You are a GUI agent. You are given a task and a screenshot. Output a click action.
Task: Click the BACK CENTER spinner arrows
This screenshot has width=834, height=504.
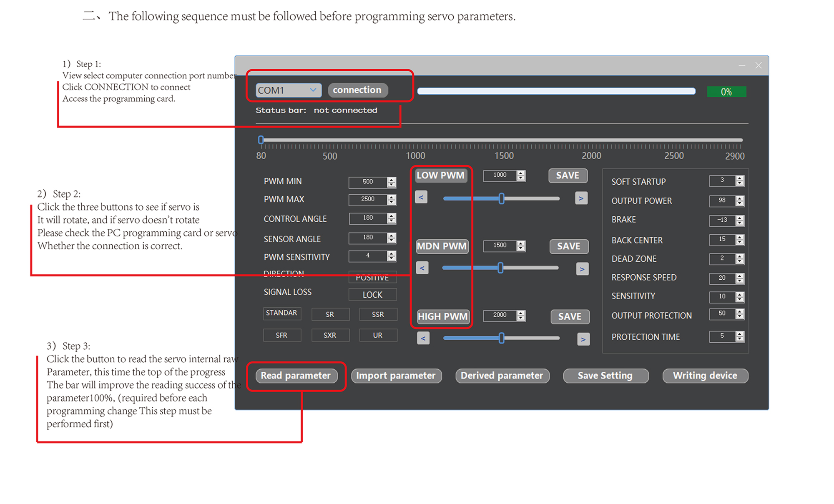pos(740,240)
